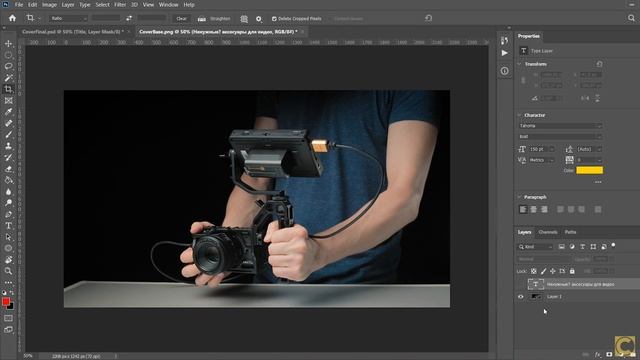This screenshot has width=640, height=360.
Task: Click the red foreground color swatch
Action: pos(6,302)
